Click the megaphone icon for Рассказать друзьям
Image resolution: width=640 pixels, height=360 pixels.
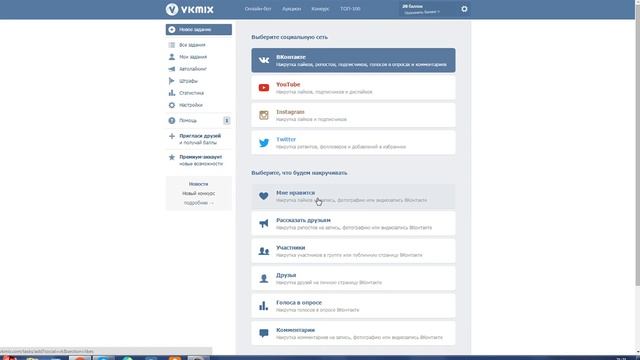pos(264,223)
